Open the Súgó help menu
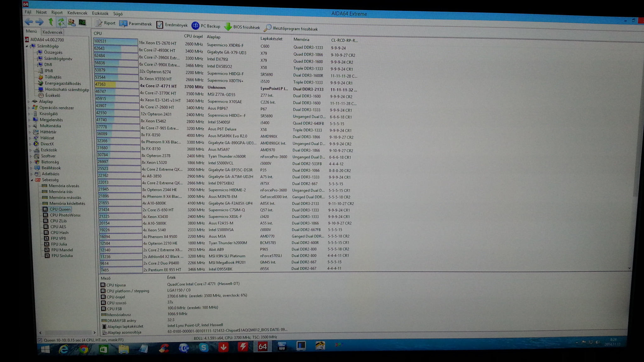Viewport: 644px width, 362px height. (x=118, y=14)
